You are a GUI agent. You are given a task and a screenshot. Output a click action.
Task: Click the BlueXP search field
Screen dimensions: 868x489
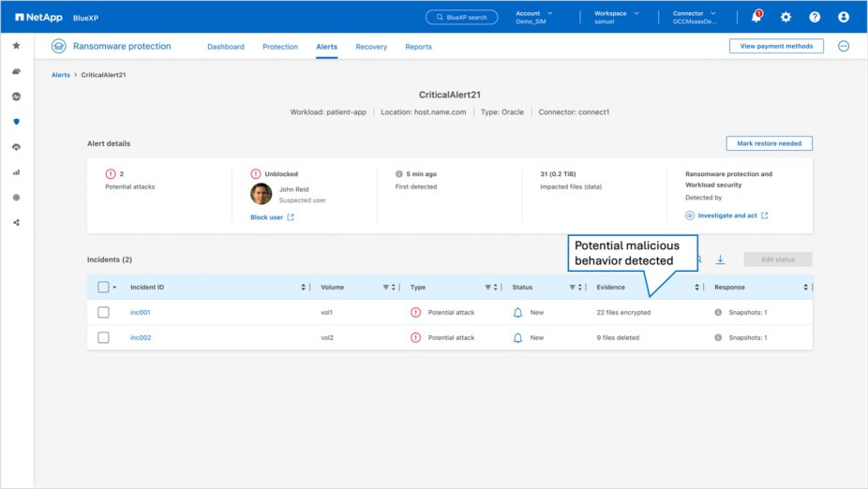click(x=462, y=17)
